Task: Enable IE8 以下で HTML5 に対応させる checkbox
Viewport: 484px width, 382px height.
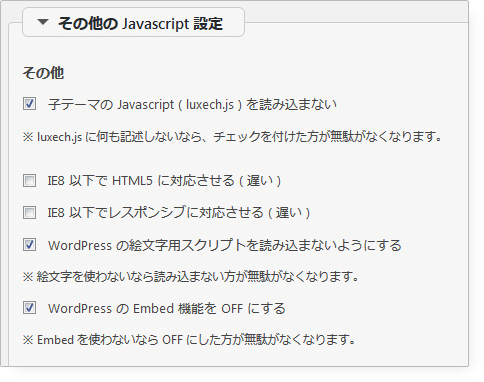Action: 29,181
